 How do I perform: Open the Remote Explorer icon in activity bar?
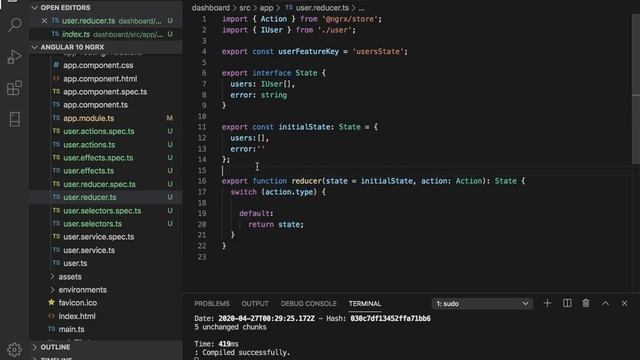15,119
